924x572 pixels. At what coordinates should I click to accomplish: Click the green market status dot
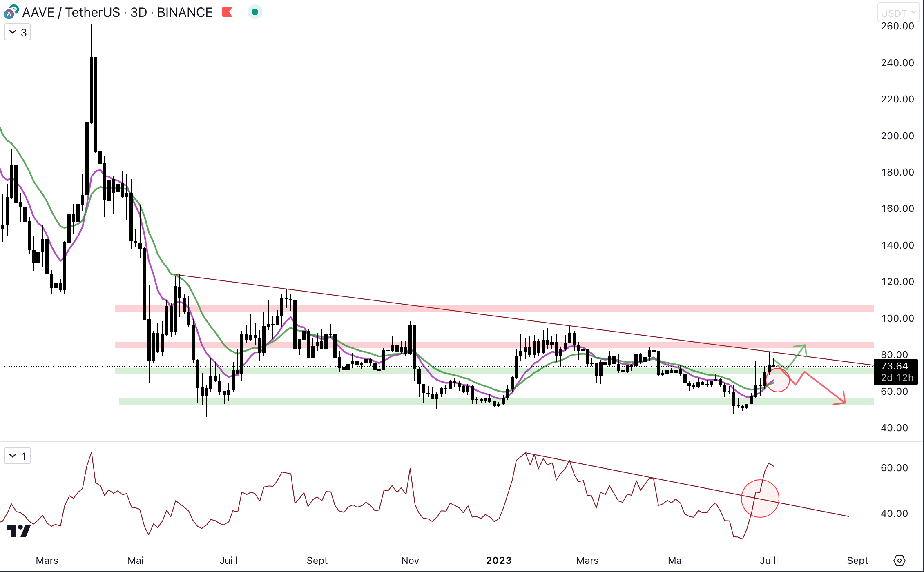point(255,12)
